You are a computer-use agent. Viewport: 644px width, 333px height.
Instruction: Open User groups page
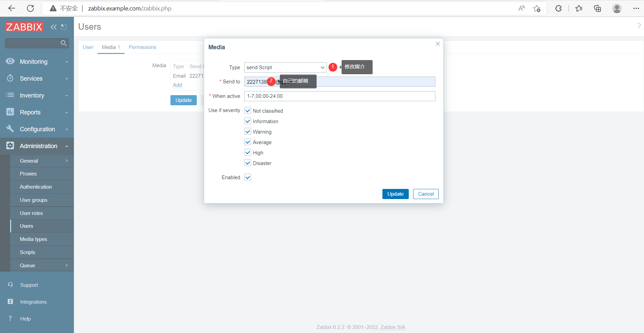coord(42,200)
